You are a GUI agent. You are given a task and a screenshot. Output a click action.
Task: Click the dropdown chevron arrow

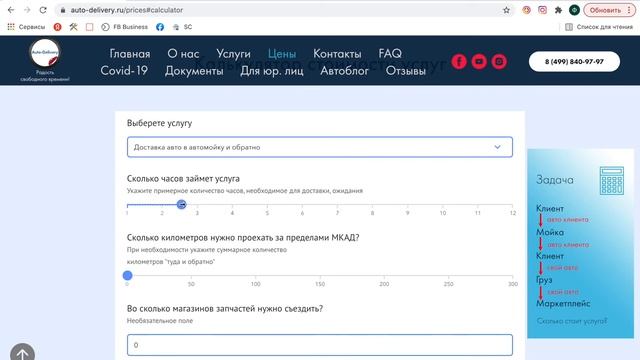pos(497,147)
